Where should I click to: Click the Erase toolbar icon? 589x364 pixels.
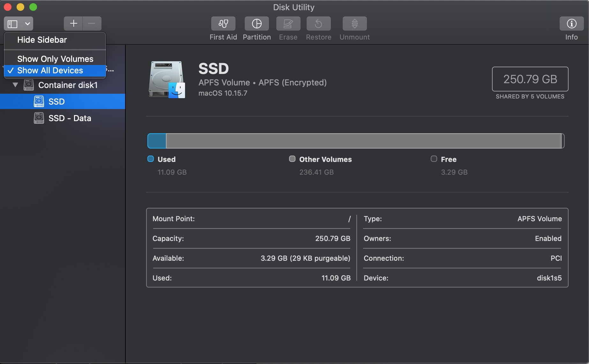[288, 24]
